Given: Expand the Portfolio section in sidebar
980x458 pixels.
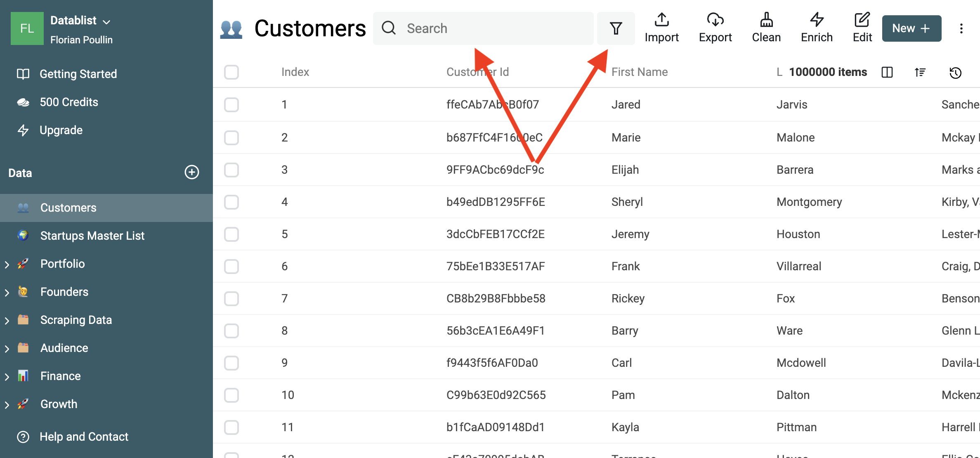Looking at the screenshot, I should click(x=7, y=263).
